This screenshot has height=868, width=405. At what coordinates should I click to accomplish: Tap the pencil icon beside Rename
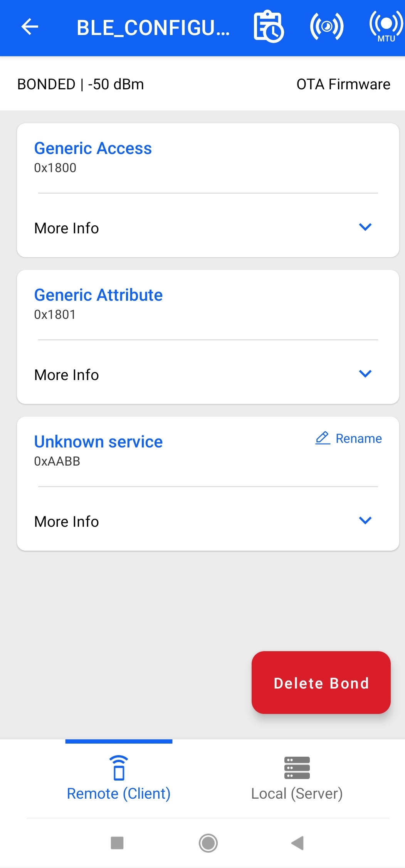[323, 438]
